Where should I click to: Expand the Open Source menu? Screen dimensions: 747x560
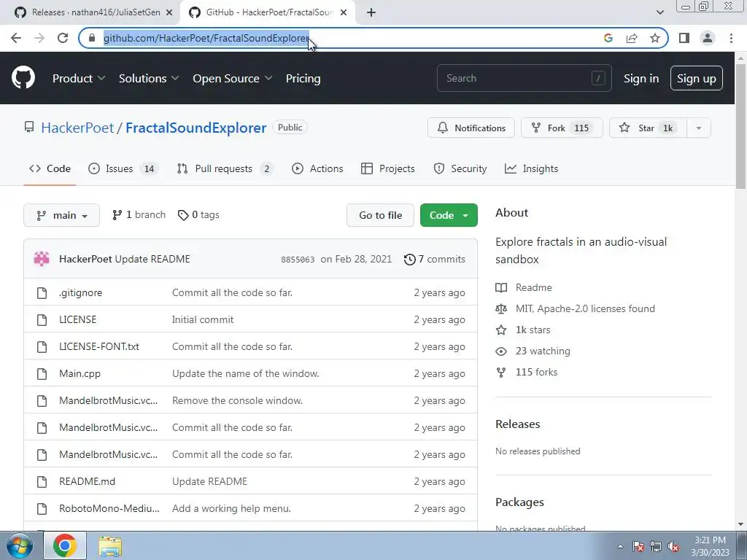tap(232, 79)
